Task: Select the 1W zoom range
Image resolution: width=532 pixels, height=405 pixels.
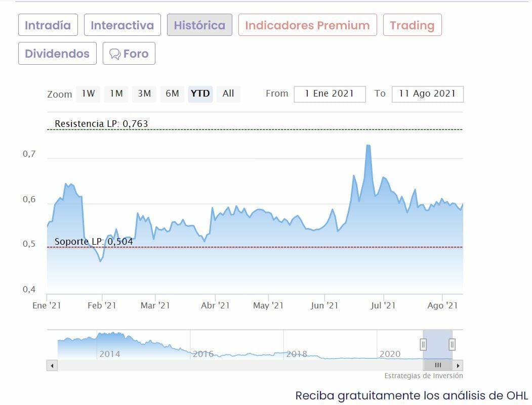Action: (x=88, y=94)
